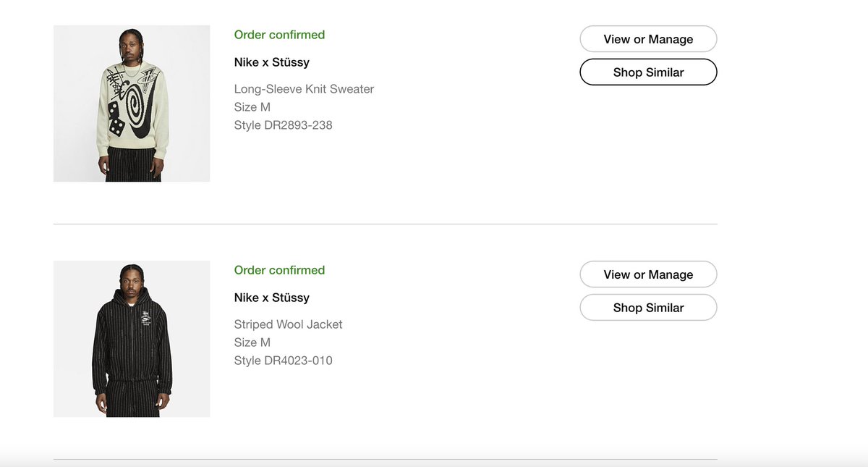The image size is (868, 467).
Task: Click the style code DR2893-238
Action: click(283, 125)
